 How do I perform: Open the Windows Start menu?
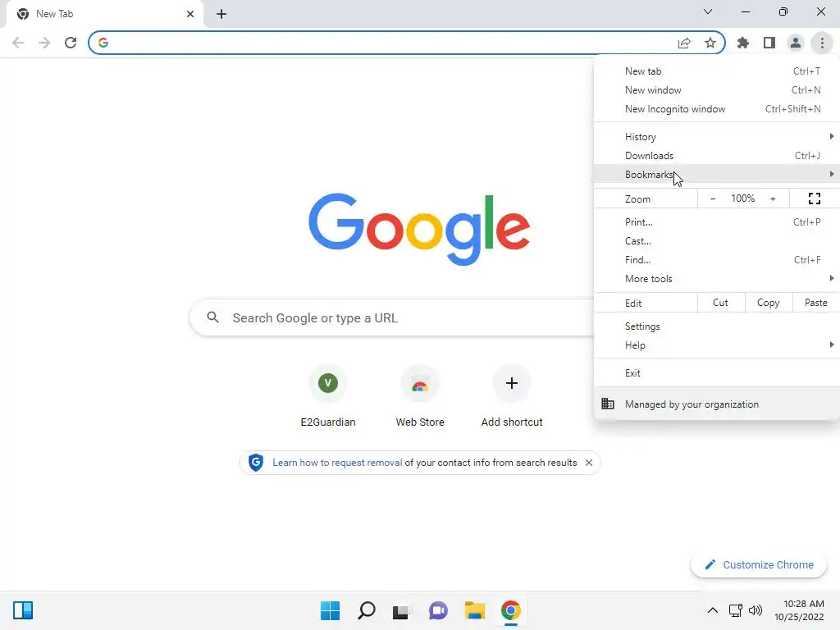pos(330,610)
